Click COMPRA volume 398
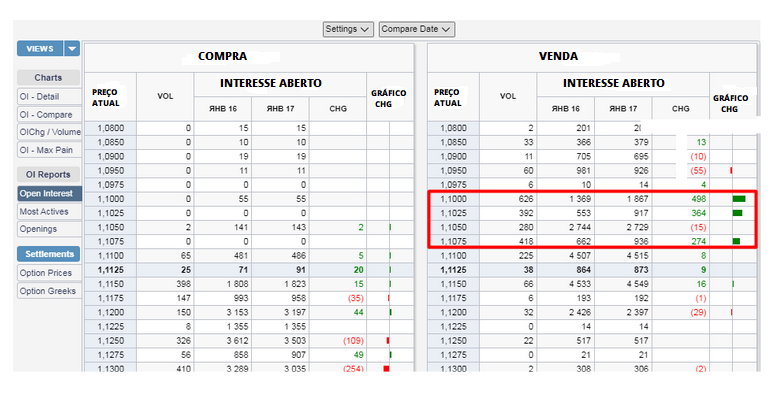 coord(183,284)
